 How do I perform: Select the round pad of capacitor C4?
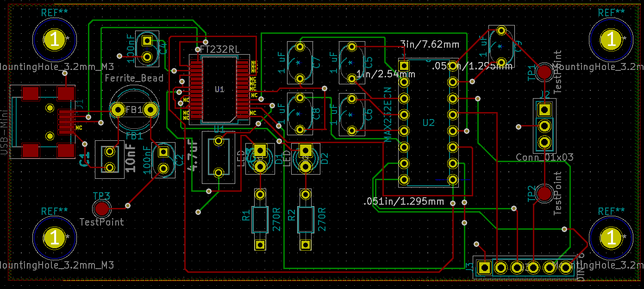(147, 57)
